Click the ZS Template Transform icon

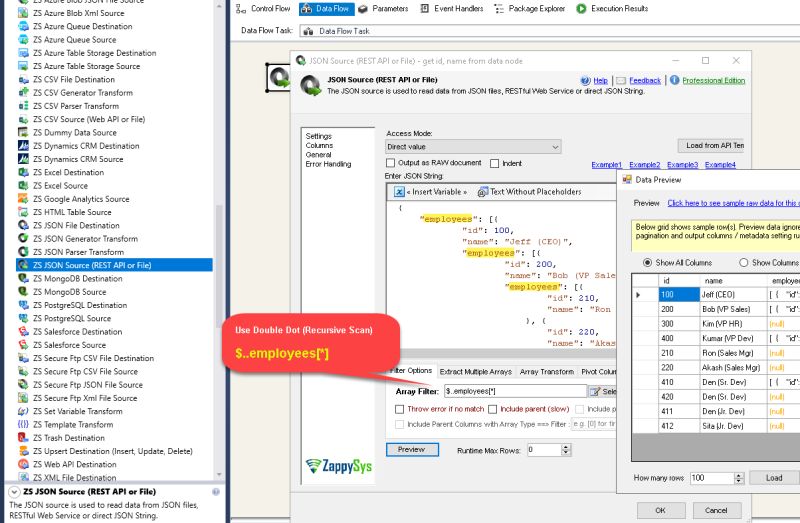click(23, 424)
